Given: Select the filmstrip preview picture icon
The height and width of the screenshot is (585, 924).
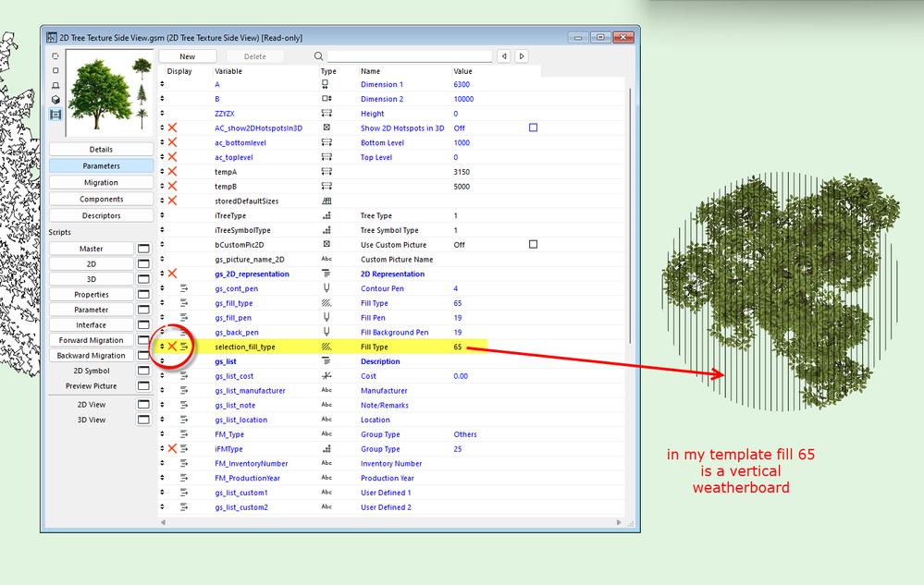Looking at the screenshot, I should [55, 115].
